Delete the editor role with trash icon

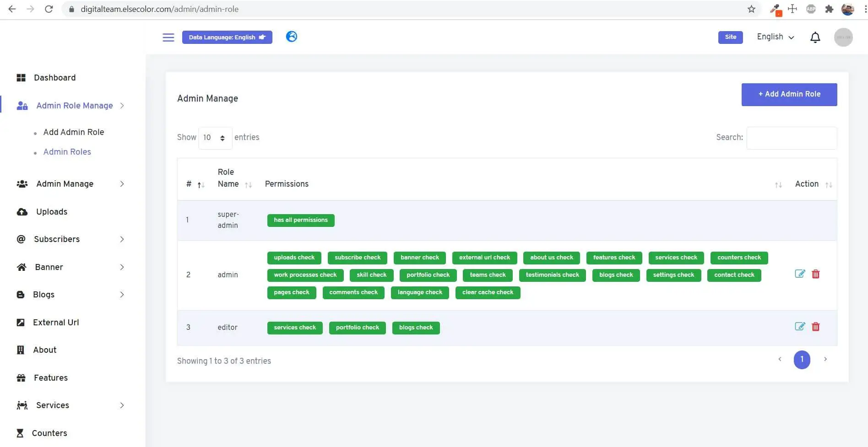tap(815, 327)
